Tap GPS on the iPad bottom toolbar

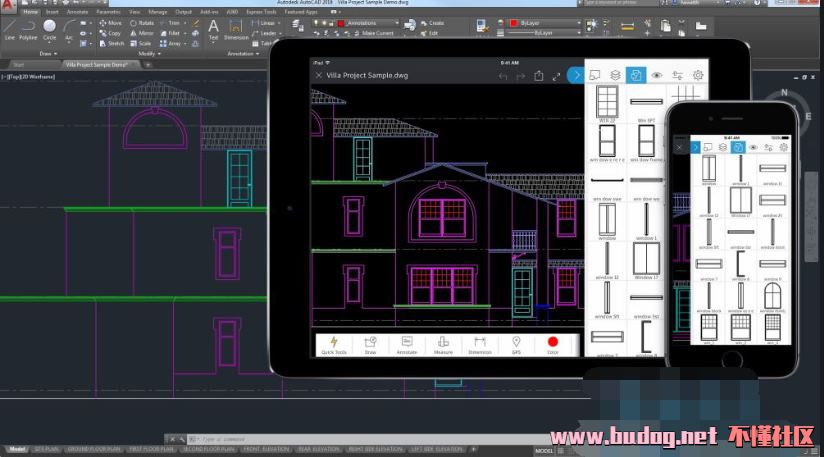(x=516, y=345)
